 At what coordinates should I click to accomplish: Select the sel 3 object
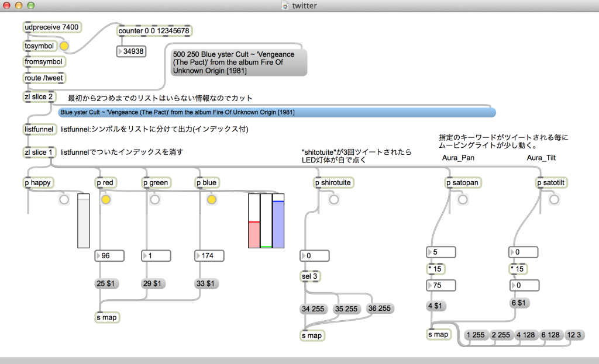coord(310,276)
